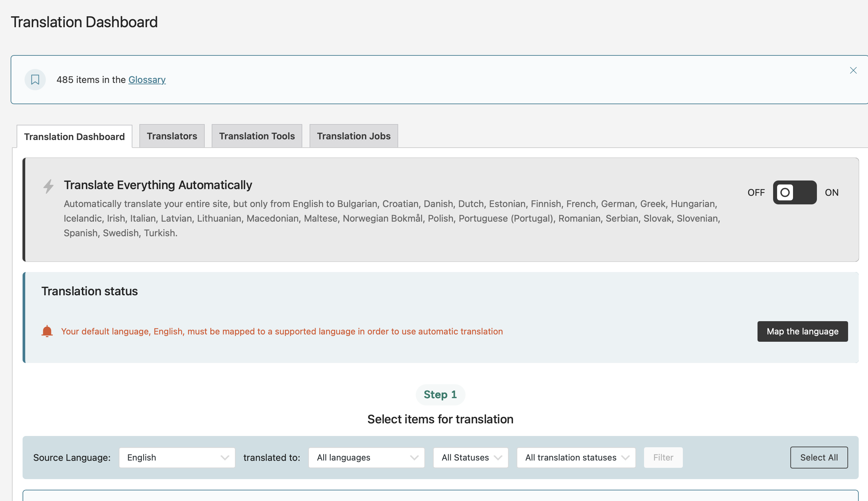Screen dimensions: 868x501
Task: Click the Step 1 badge
Action: [440, 394]
